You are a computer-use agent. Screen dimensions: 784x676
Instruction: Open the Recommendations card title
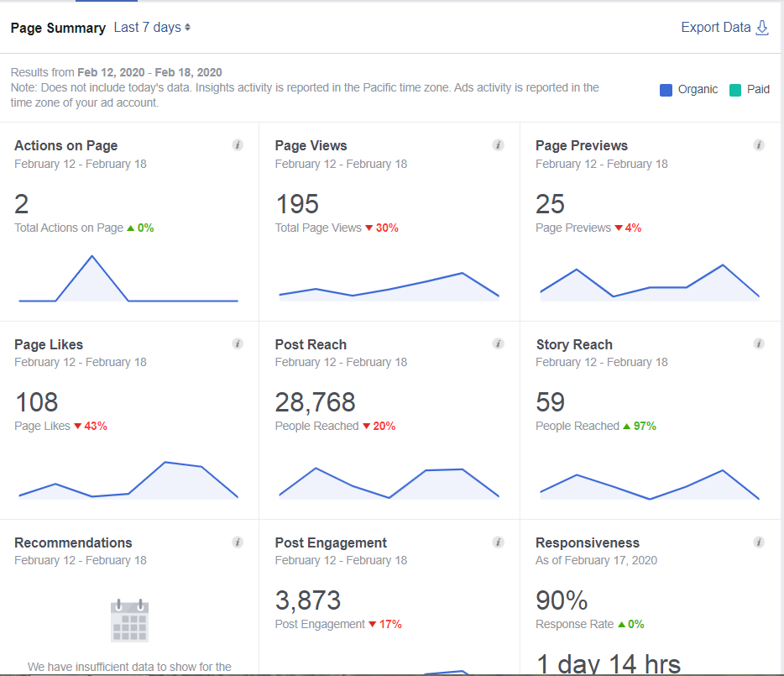[73, 543]
